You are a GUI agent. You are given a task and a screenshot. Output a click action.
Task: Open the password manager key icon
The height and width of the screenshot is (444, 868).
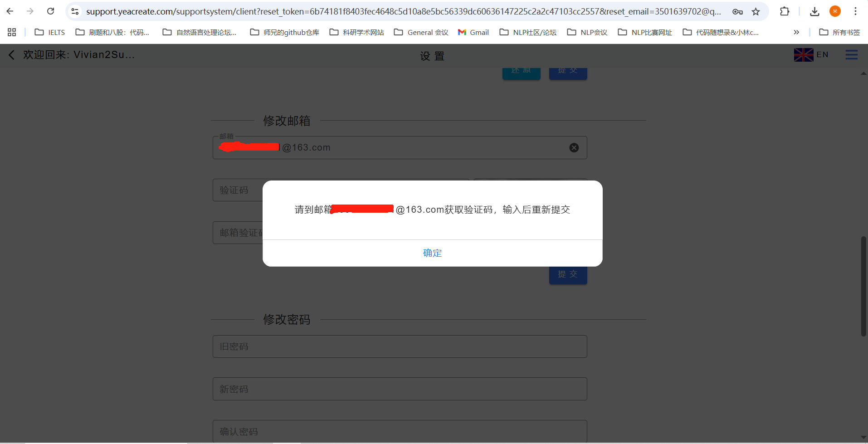(x=737, y=11)
